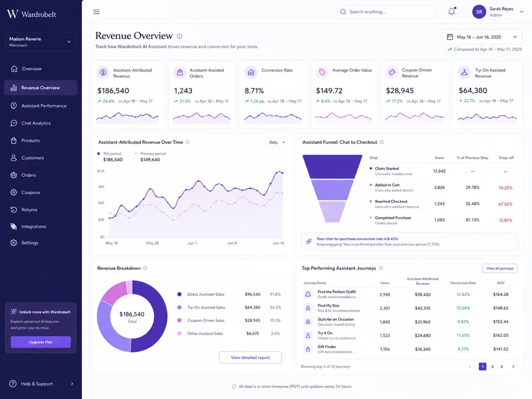Viewport: 532px width, 399px height.
Task: Go to journeys page 3
Action: tap(502, 366)
